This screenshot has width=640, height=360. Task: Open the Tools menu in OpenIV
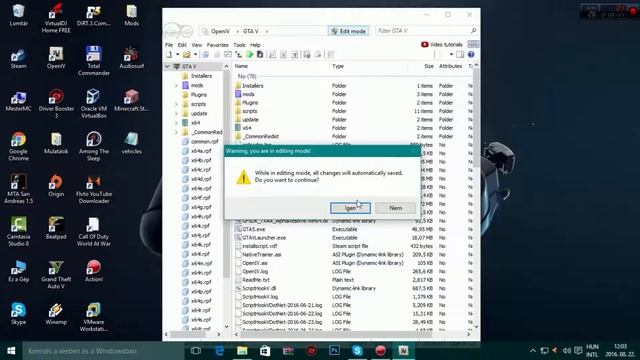(x=239, y=45)
